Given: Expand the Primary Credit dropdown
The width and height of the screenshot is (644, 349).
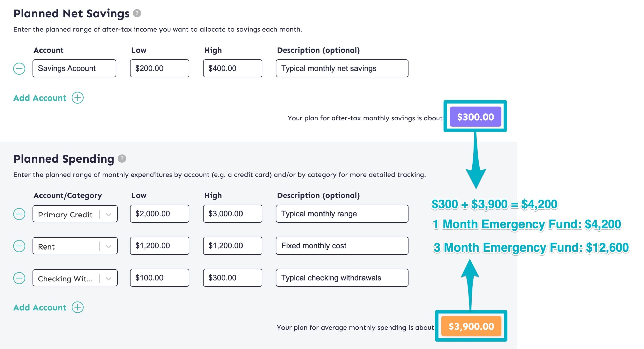Looking at the screenshot, I should pyautogui.click(x=109, y=214).
